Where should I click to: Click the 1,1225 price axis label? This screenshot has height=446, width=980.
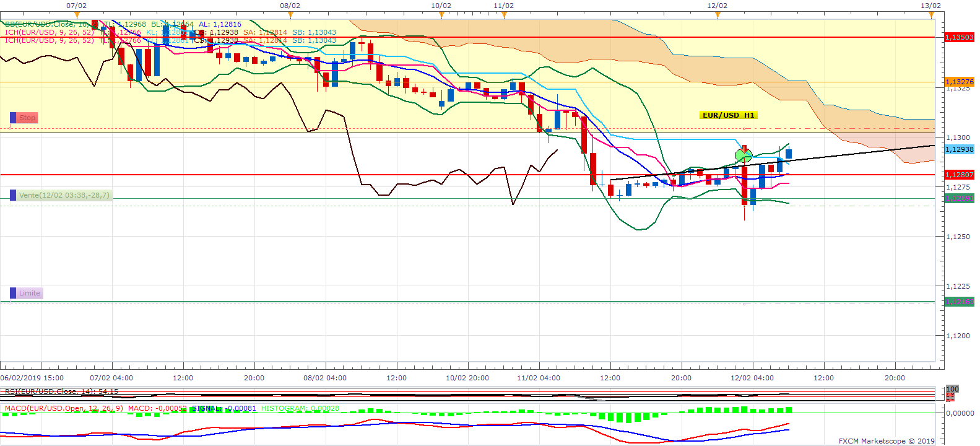[958, 286]
